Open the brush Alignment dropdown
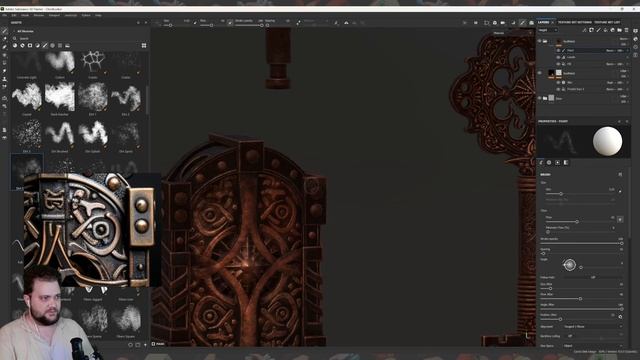Screen dimensions: 640x360 coord(593,327)
